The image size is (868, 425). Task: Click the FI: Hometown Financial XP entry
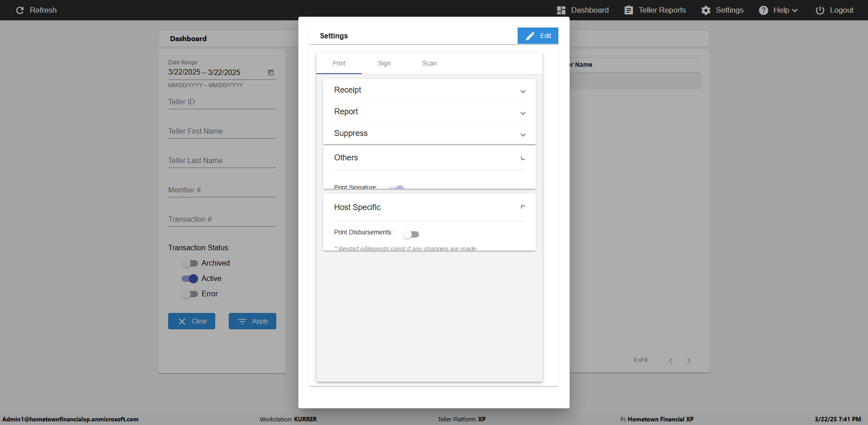pos(657,419)
